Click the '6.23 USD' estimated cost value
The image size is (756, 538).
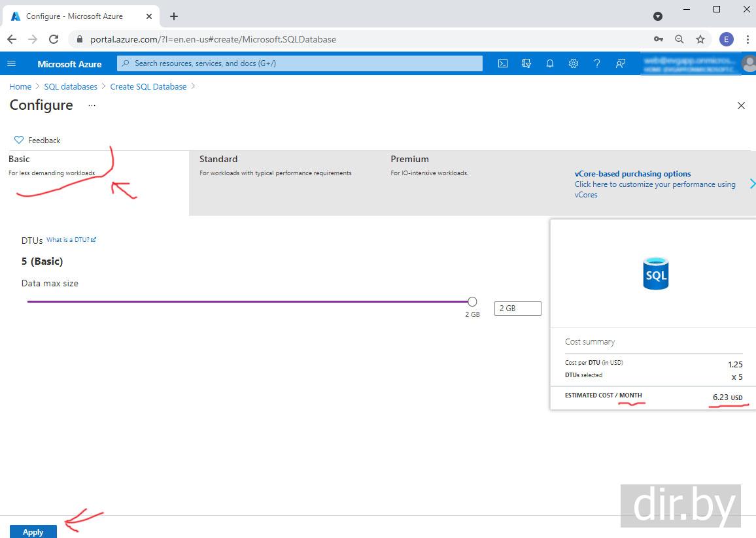(x=728, y=397)
